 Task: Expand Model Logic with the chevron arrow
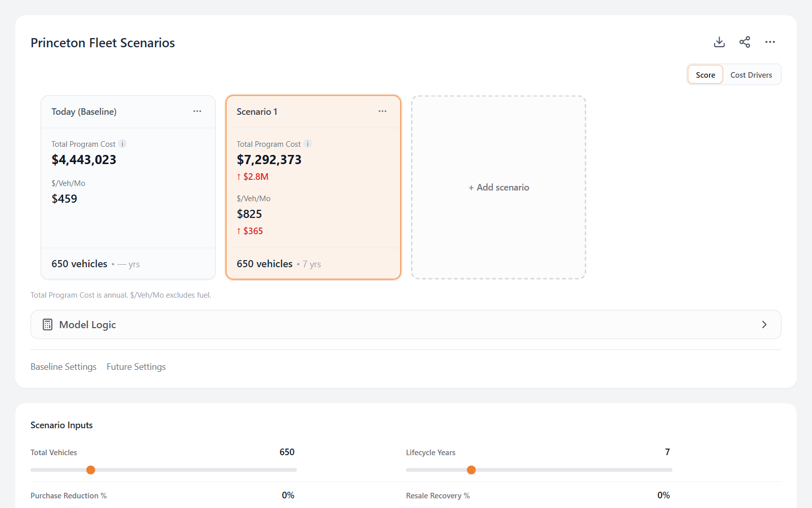pyautogui.click(x=764, y=325)
